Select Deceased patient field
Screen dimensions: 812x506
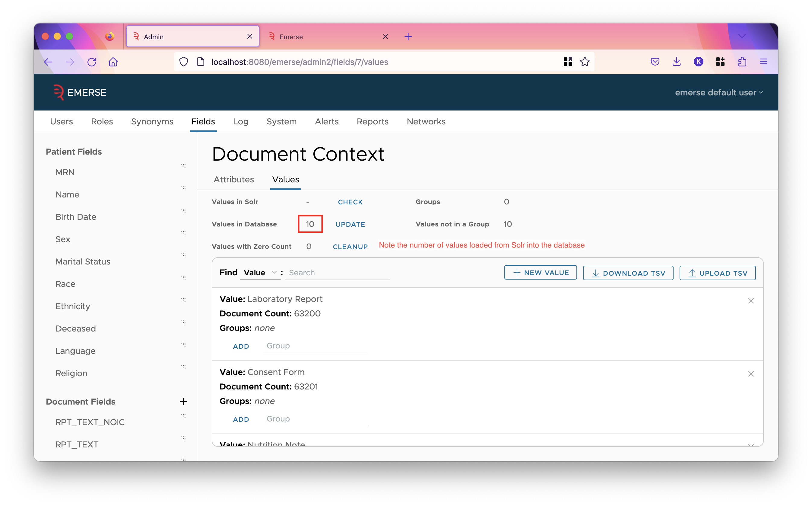[x=75, y=329]
